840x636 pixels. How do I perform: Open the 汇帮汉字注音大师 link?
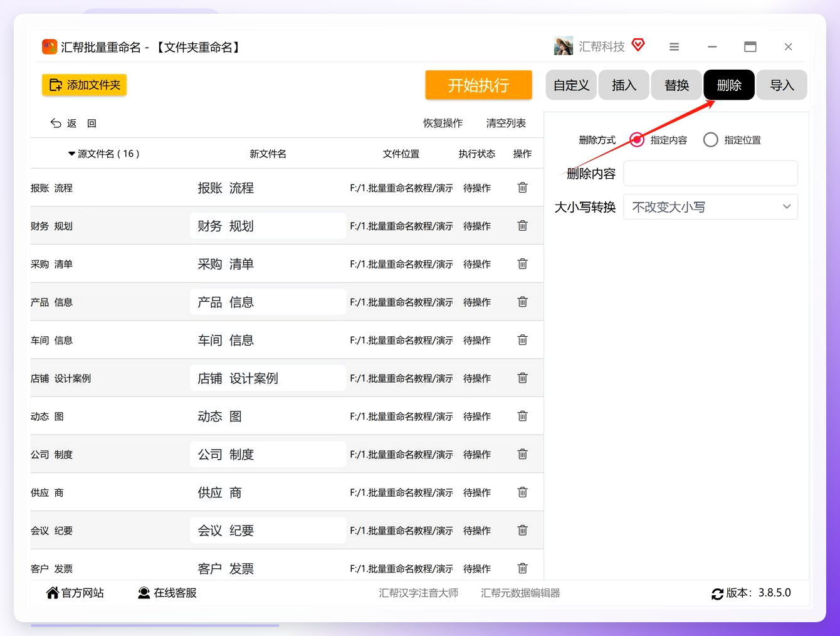[x=418, y=593]
